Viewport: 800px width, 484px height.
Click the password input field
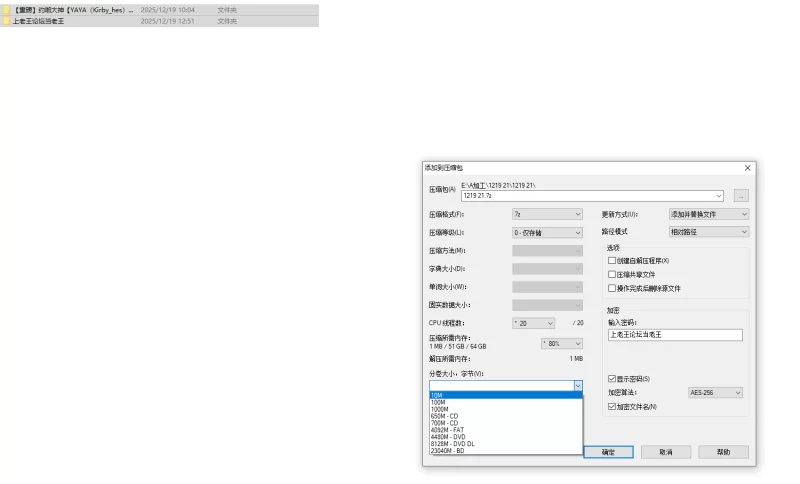tap(675, 335)
